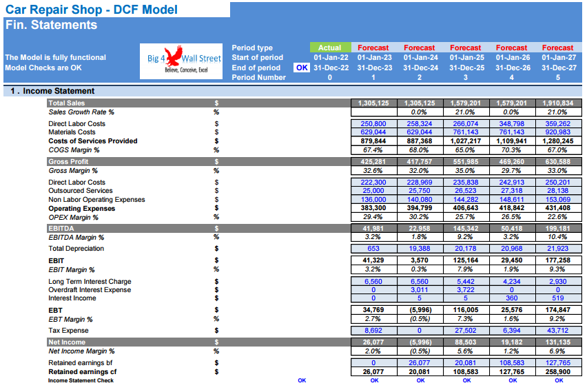Click the Total Depreciation 653 cell
Viewport: 587px width, 392px height.
[373, 249]
